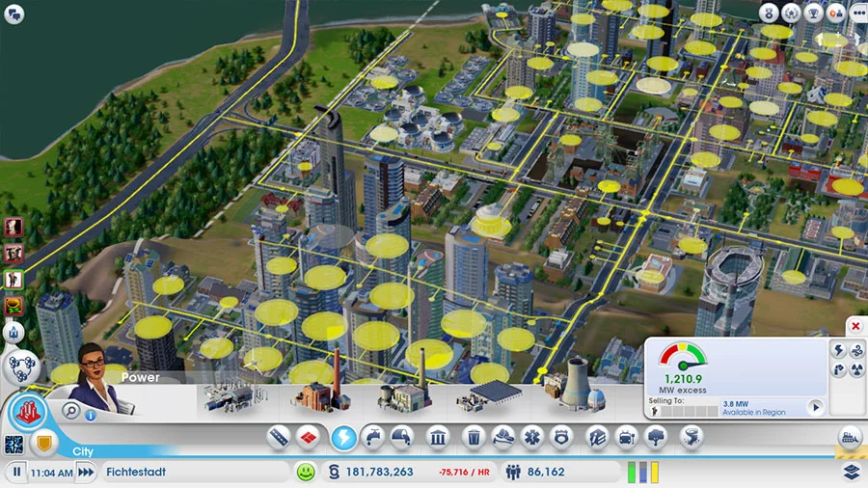Image resolution: width=868 pixels, height=488 pixels.
Task: Open the Government building category
Action: [438, 438]
